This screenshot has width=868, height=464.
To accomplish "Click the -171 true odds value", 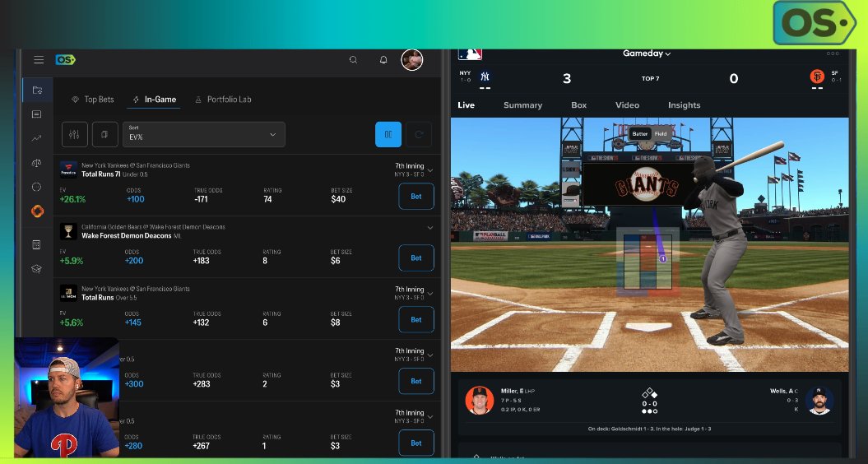I will coord(201,199).
